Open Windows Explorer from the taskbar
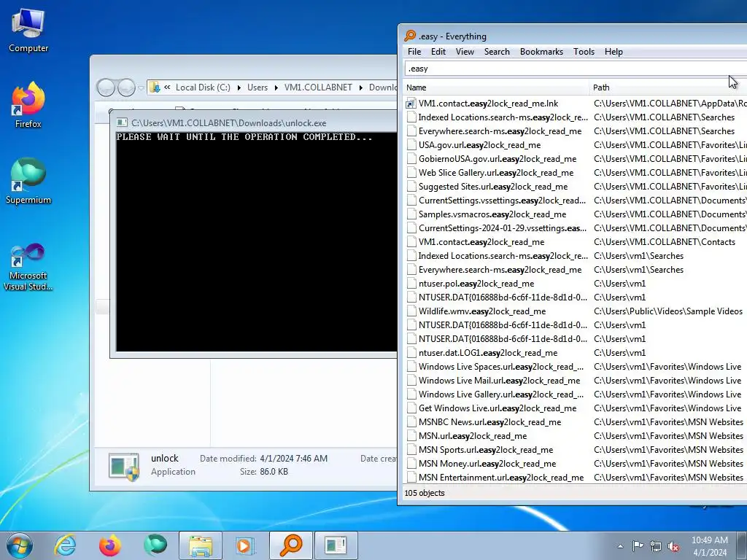Screen dimensions: 747x560 point(201,545)
